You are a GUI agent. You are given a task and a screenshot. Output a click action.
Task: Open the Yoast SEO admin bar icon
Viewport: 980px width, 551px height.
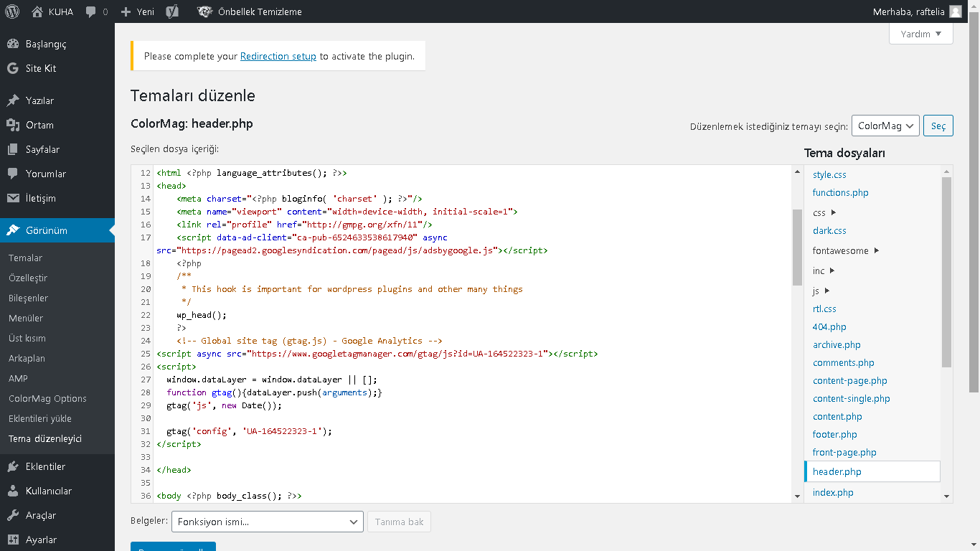click(172, 11)
